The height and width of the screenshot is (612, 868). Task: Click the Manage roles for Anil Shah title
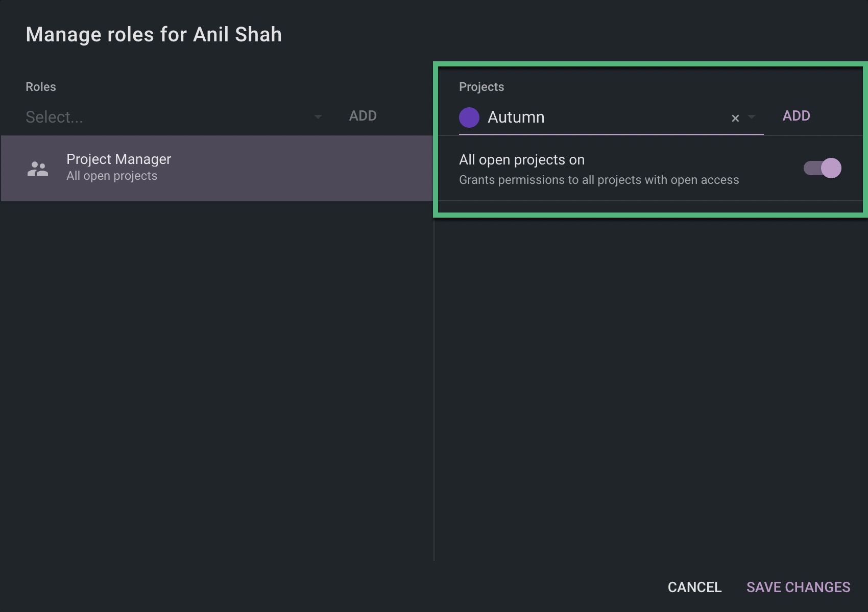153,34
